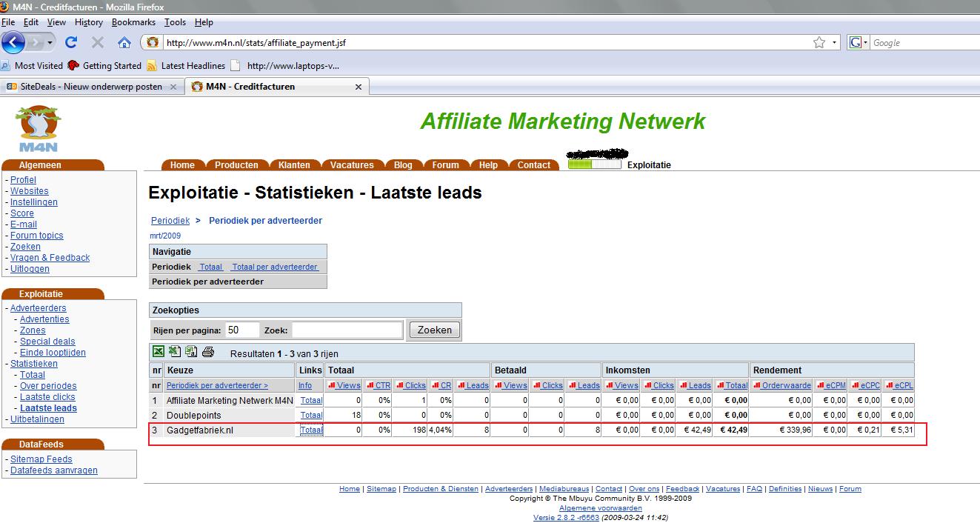The width and height of the screenshot is (980, 526).
Task: Click the Gadgetfabriek.nl row name
Action: click(200, 430)
